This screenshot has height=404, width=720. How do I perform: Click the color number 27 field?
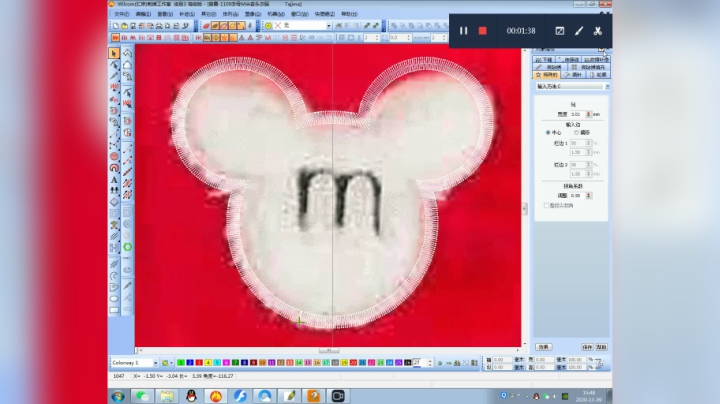click(419, 363)
